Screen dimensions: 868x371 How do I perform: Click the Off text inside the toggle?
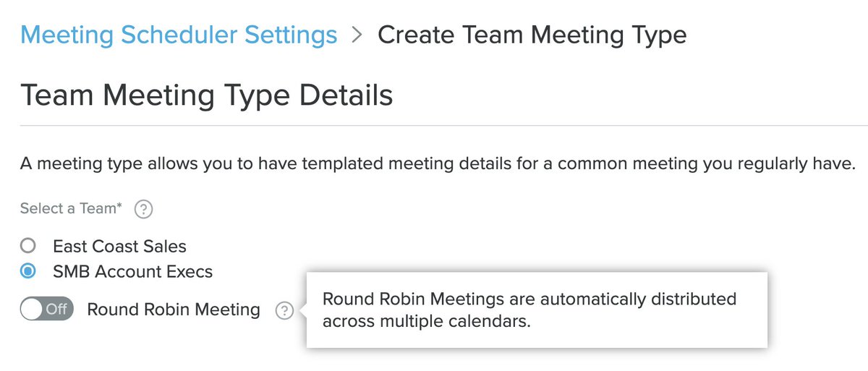56,310
